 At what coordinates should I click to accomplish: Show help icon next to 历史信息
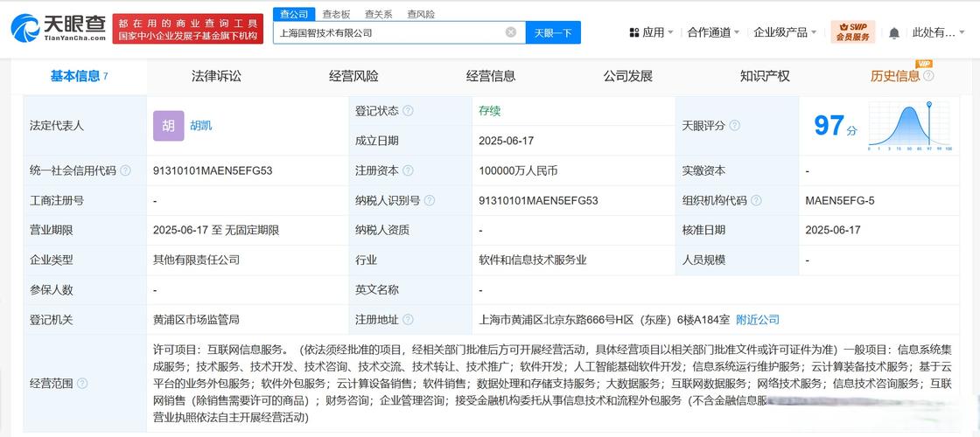[928, 76]
